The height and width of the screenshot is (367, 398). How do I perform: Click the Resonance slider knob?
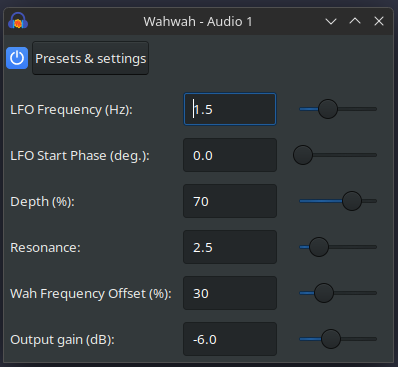coord(319,247)
